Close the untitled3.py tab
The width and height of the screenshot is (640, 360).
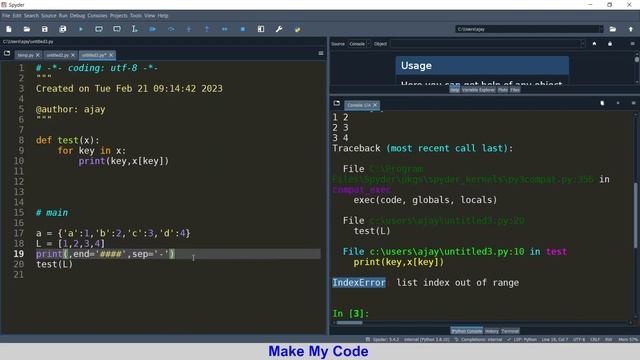click(x=111, y=55)
